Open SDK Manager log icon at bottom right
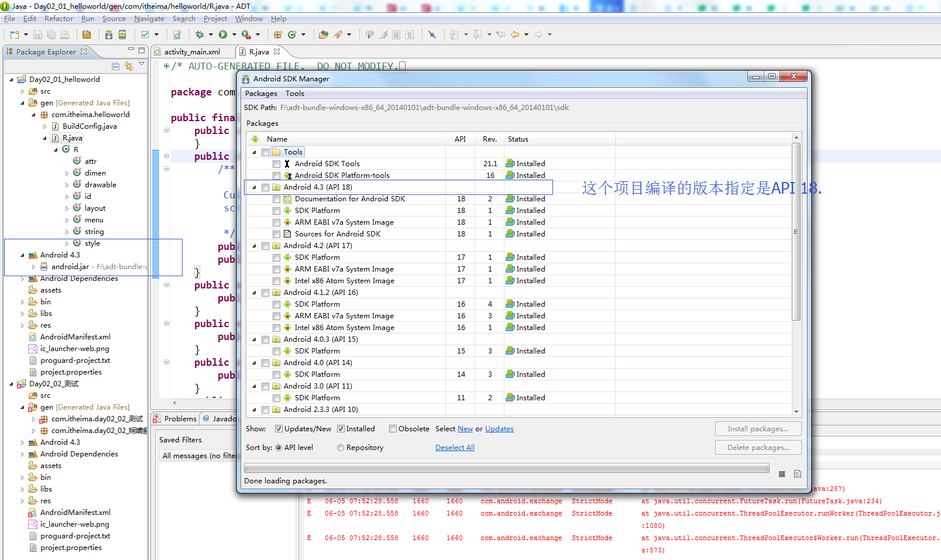941x560 pixels. tap(798, 474)
